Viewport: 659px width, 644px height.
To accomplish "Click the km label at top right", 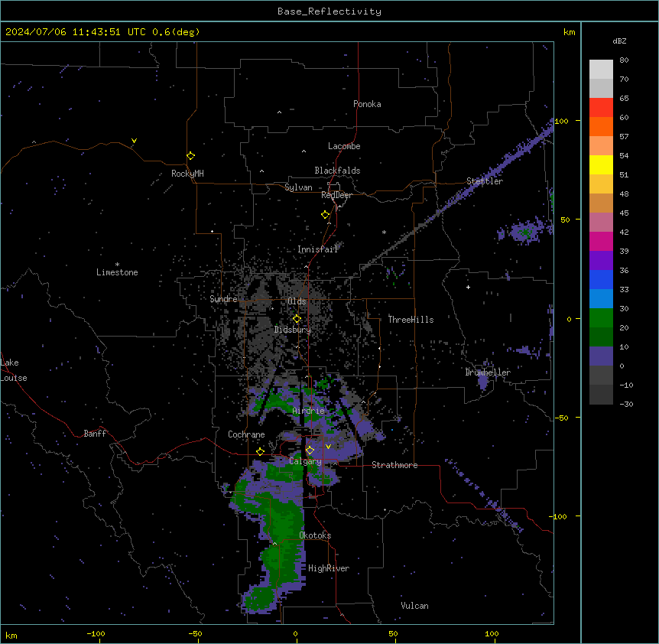I will coord(569,32).
